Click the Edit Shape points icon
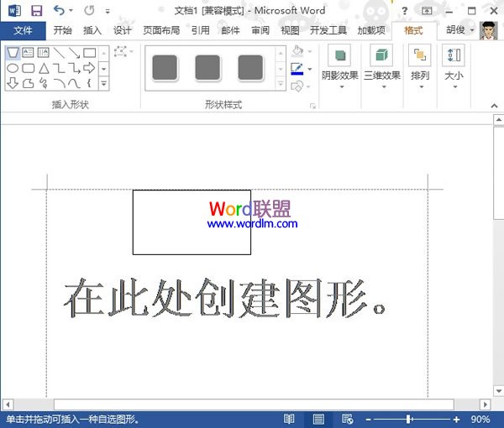This screenshot has height=428, width=504. click(x=123, y=53)
